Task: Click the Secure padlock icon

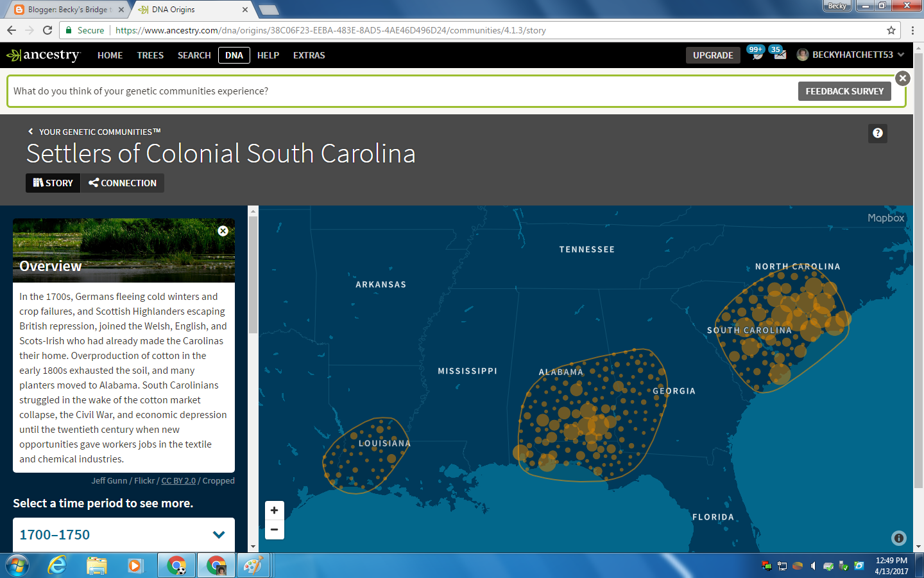Action: [69, 30]
